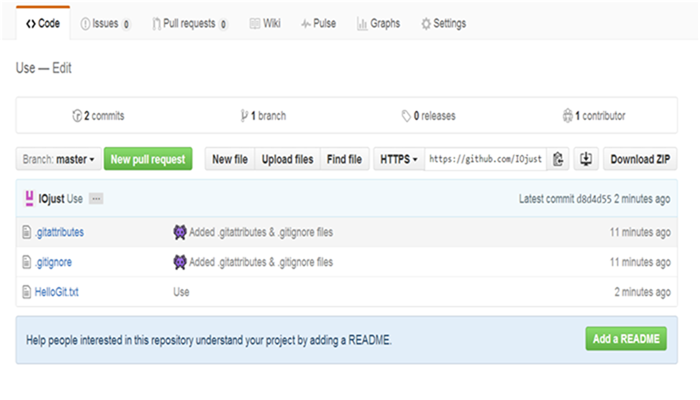Viewport: 700px width, 400px height.
Task: Open the Pulse tab
Action: 319,24
